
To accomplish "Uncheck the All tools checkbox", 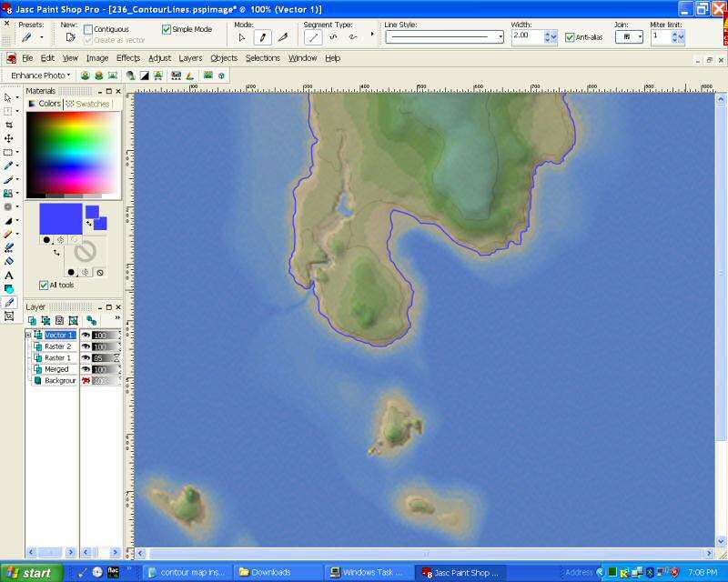I will coord(44,285).
